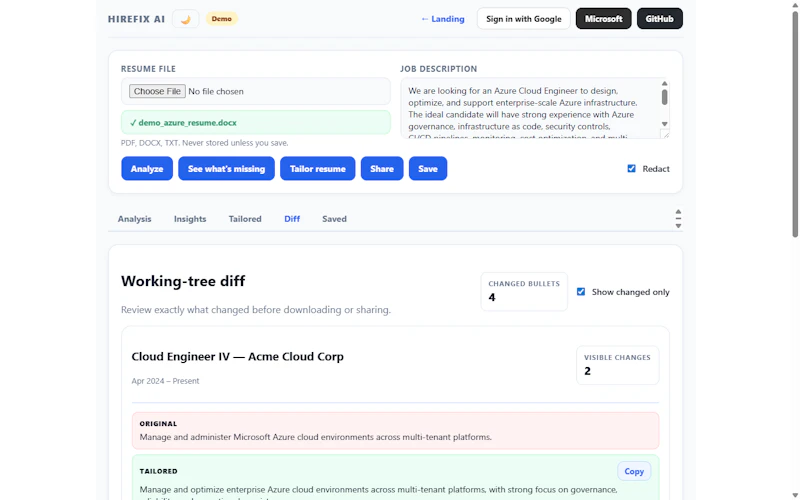
Task: Click inside the job description text area
Action: (530, 108)
